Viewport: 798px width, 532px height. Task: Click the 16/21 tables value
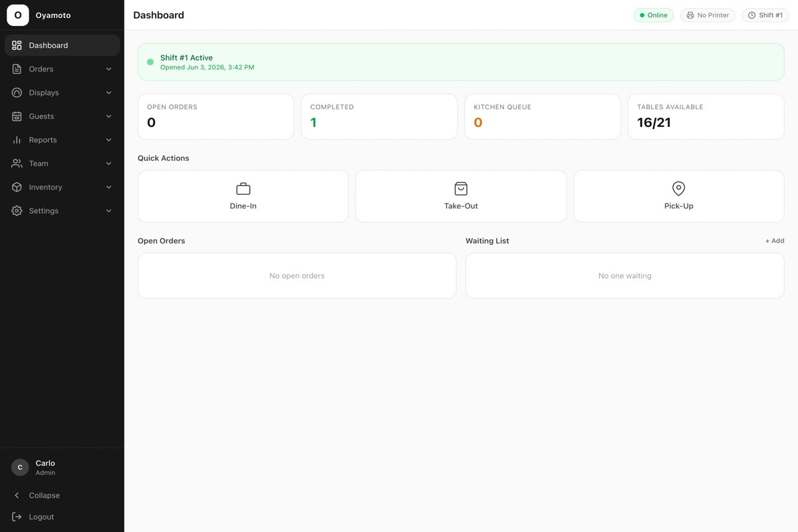click(654, 122)
